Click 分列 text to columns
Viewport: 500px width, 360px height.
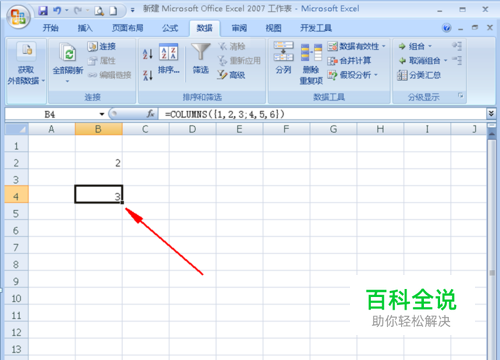coord(283,58)
